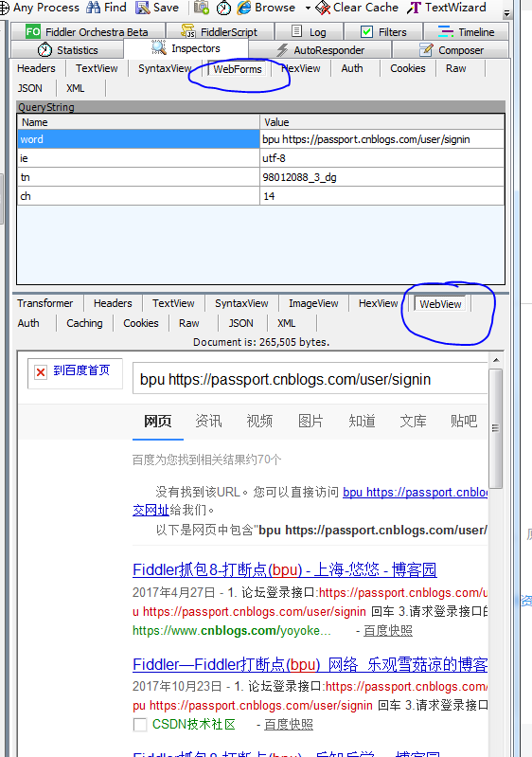Select the response Headers tab
Screen dimensions: 532x757
[x=113, y=303]
